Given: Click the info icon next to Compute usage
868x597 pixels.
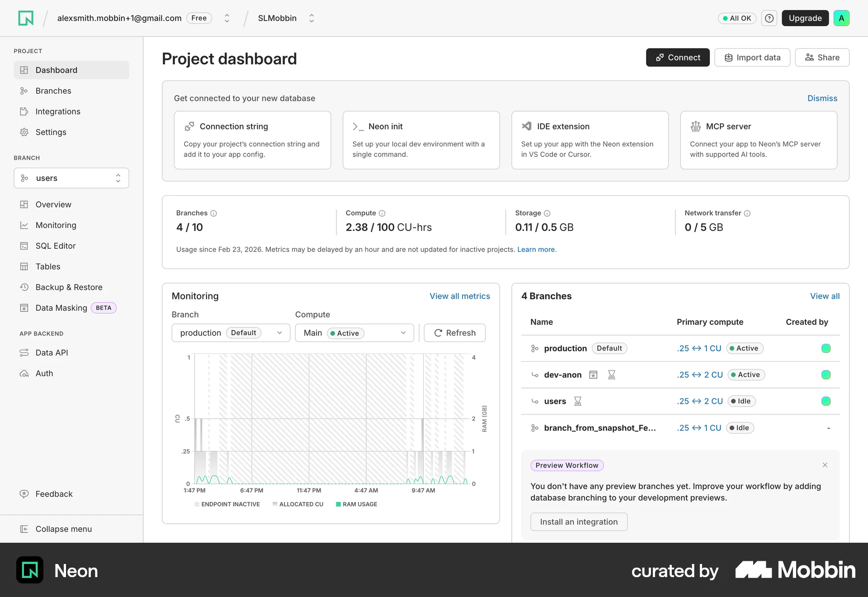Looking at the screenshot, I should [x=382, y=213].
